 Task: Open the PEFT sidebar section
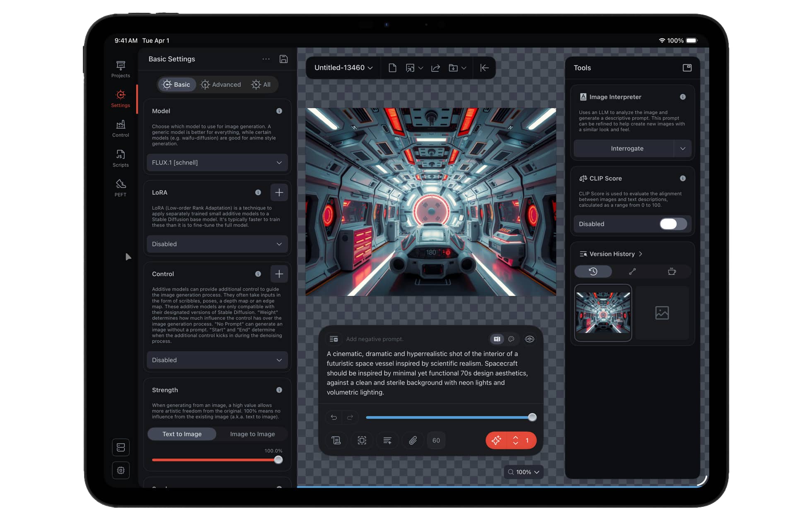point(121,188)
